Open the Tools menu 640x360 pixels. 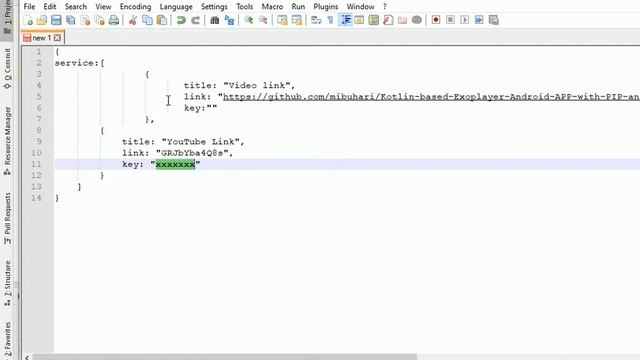244,7
